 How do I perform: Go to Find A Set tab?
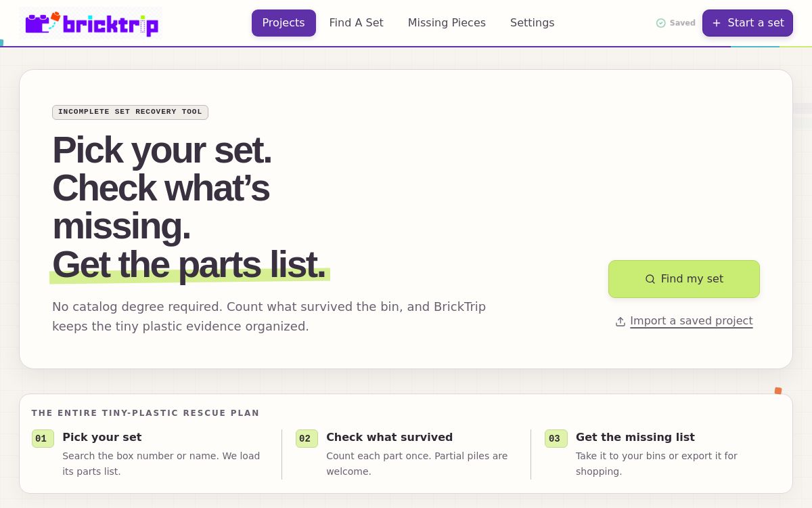[357, 23]
